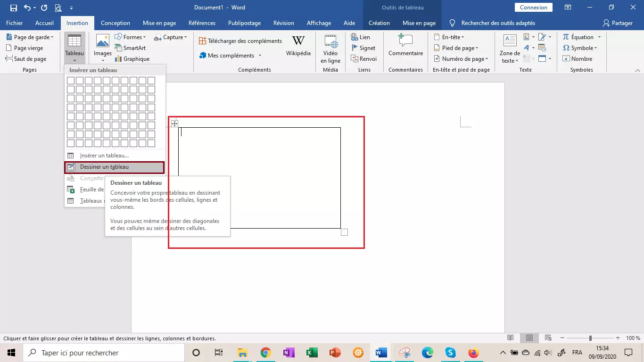Open the Pied de page dropdown

[455, 48]
